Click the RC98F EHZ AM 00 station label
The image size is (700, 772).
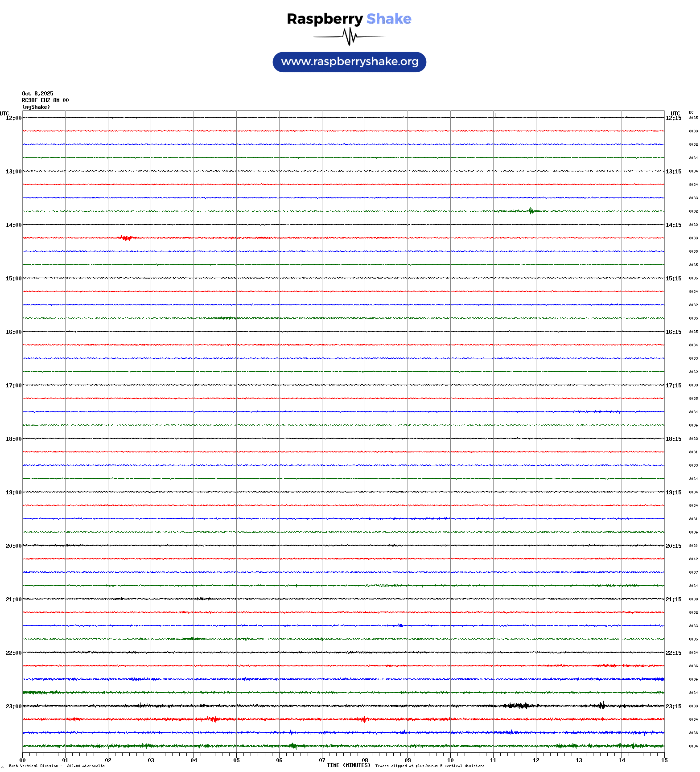coord(45,100)
